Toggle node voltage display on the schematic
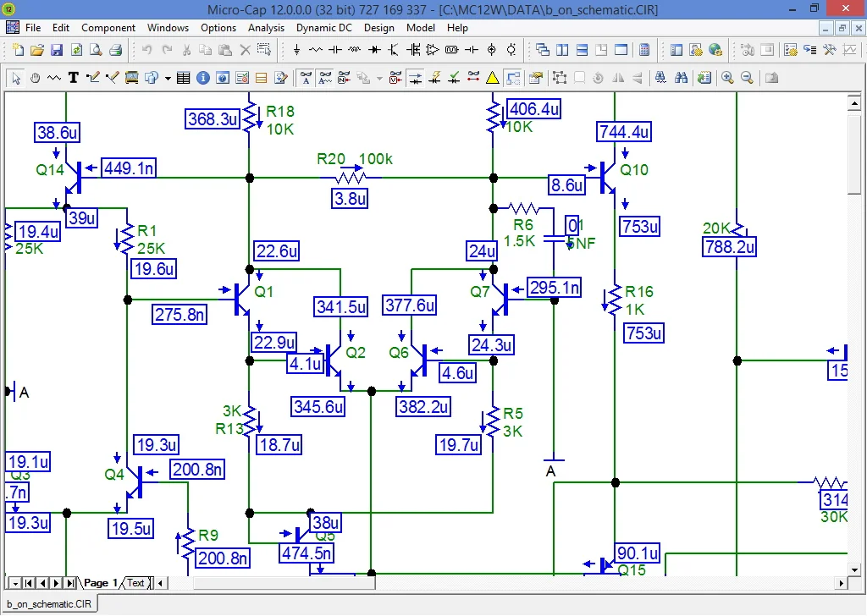Viewport: 867px width, 616px height. pyautogui.click(x=394, y=78)
